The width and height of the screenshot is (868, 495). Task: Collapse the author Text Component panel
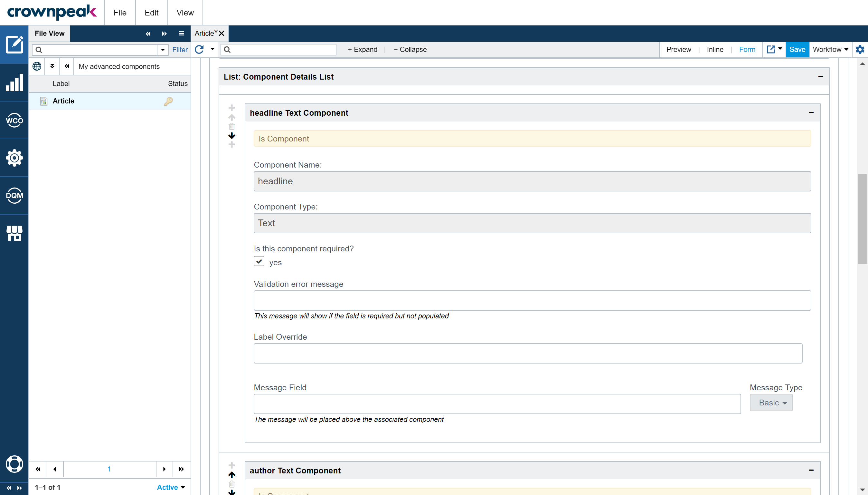pyautogui.click(x=811, y=470)
